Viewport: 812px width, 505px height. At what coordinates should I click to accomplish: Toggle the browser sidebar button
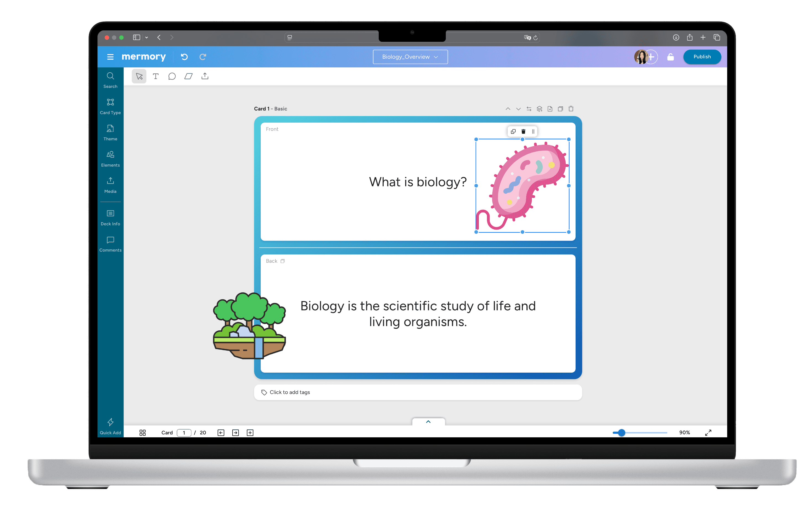click(136, 37)
